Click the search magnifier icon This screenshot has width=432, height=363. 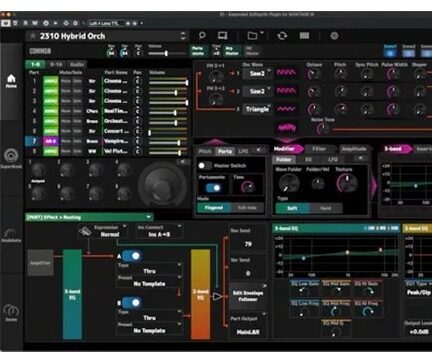[202, 35]
